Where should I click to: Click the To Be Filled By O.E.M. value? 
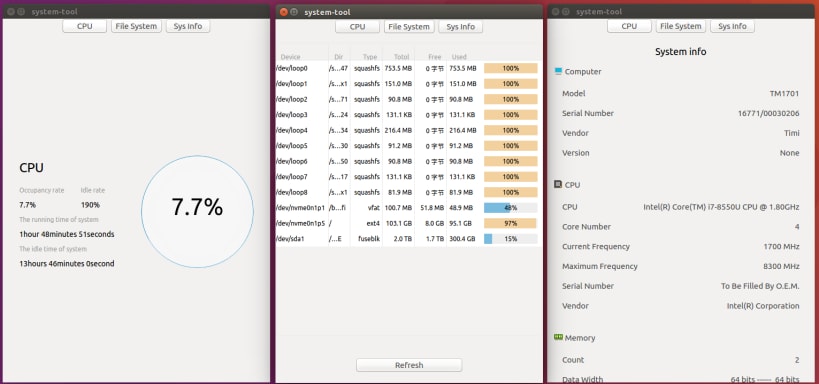[x=760, y=286]
